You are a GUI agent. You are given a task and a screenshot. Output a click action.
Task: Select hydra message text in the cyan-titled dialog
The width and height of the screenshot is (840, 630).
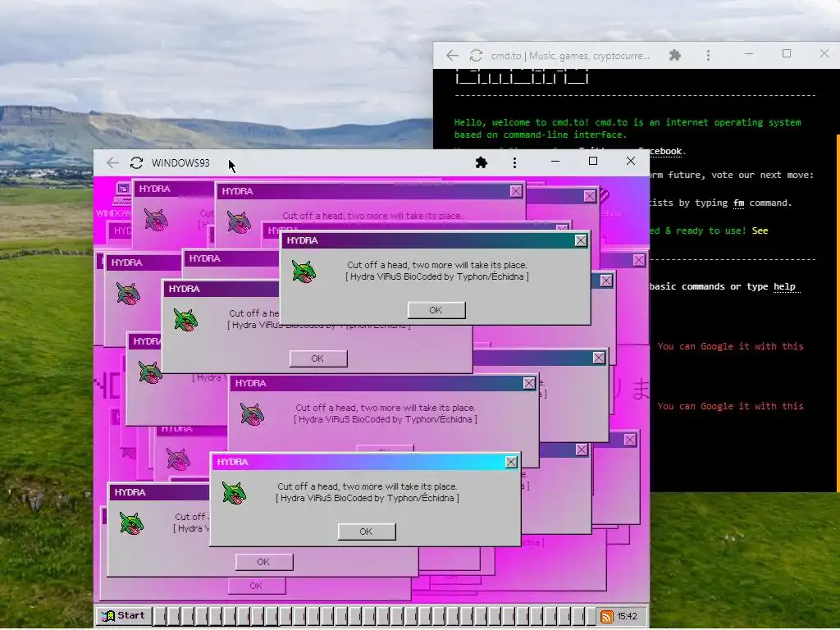(x=367, y=492)
